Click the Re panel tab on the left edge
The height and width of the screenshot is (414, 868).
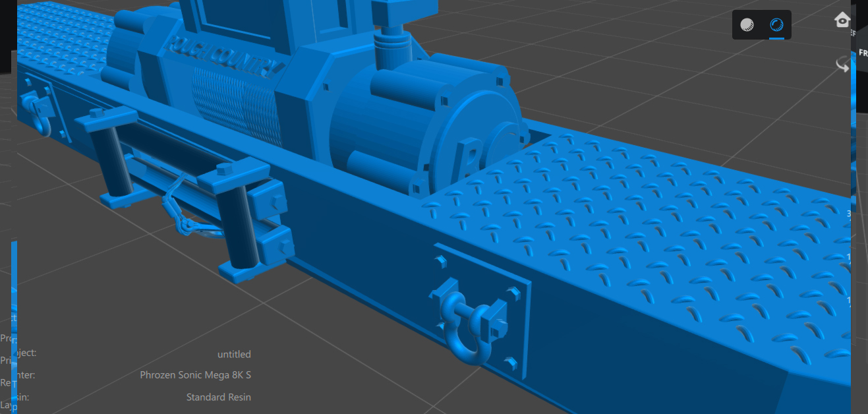(5, 382)
